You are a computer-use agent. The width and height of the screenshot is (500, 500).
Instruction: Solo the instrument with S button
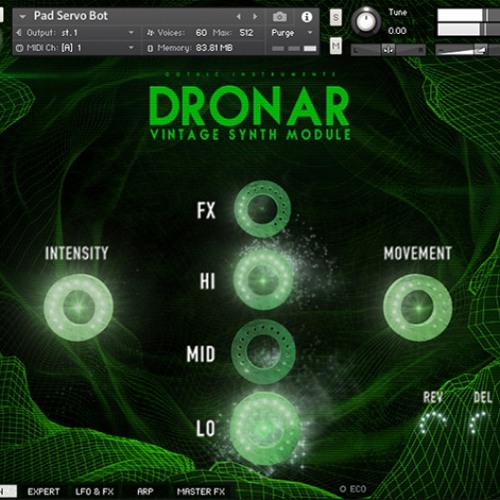click(x=336, y=17)
